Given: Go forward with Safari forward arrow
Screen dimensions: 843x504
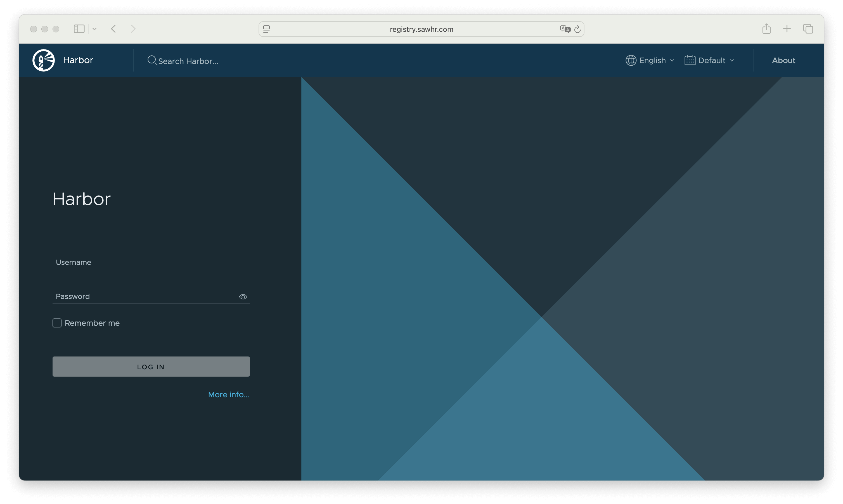Looking at the screenshot, I should point(133,29).
